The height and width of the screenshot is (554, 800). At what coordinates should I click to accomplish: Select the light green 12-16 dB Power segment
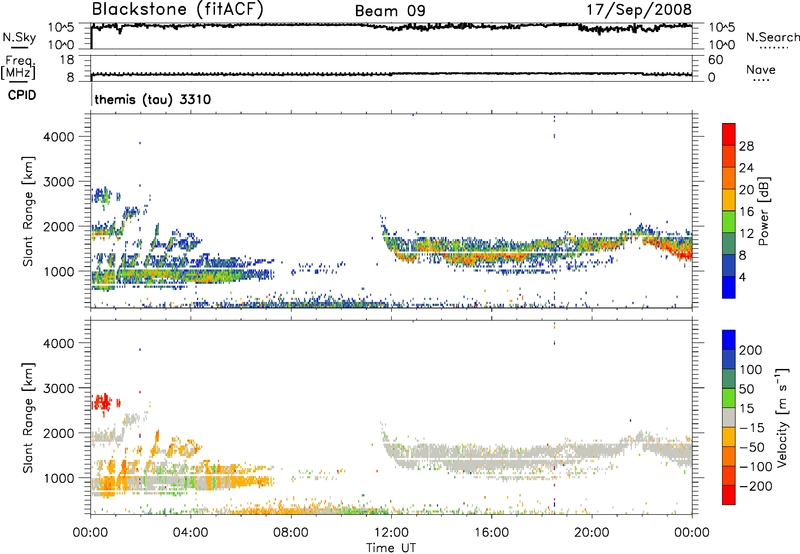[x=729, y=222]
